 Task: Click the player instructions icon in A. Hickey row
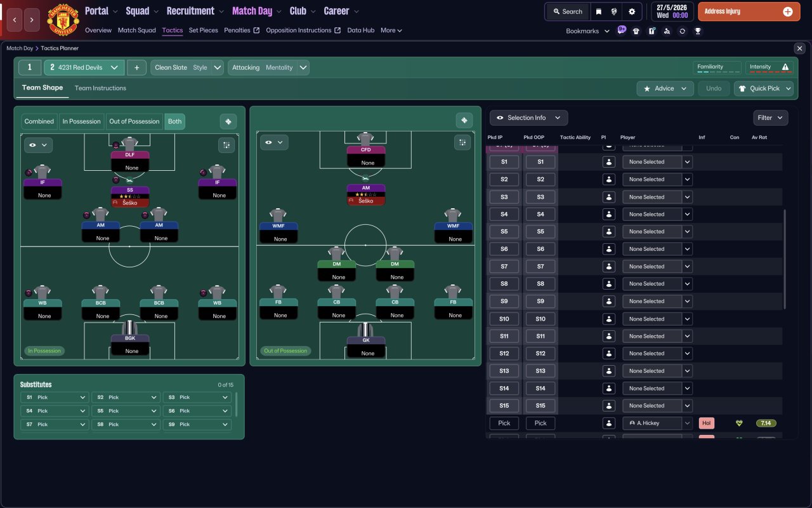point(609,423)
